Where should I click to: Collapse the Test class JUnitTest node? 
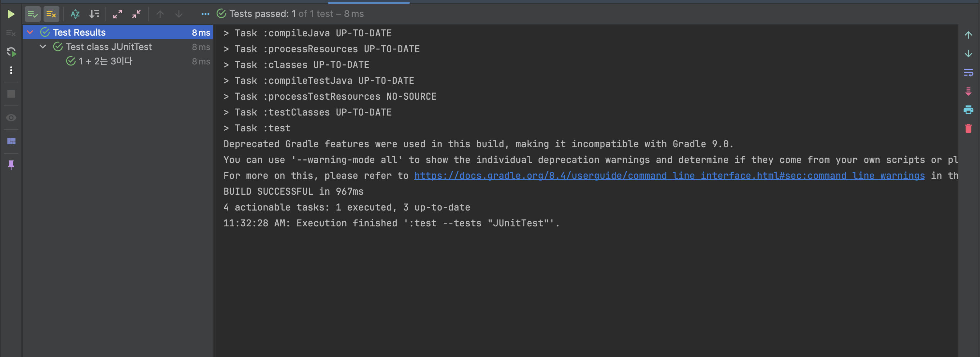click(x=43, y=47)
